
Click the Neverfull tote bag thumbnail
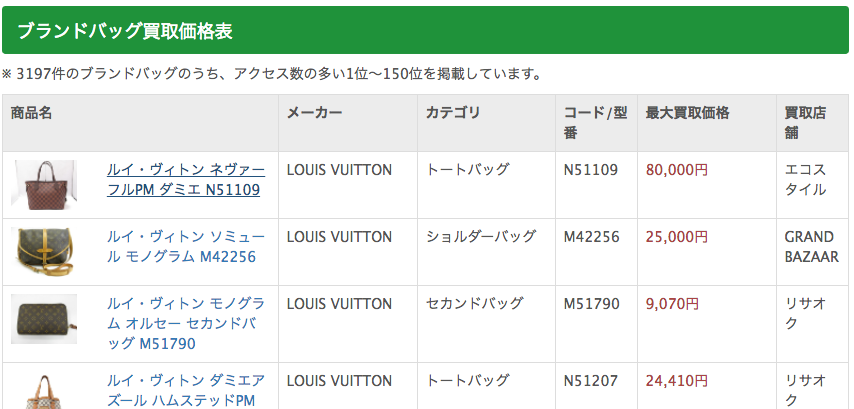(44, 182)
